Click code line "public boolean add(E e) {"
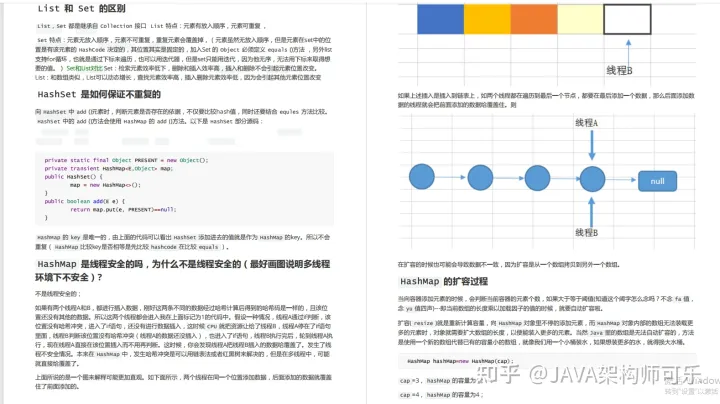This screenshot has width=720, height=404. [x=84, y=201]
